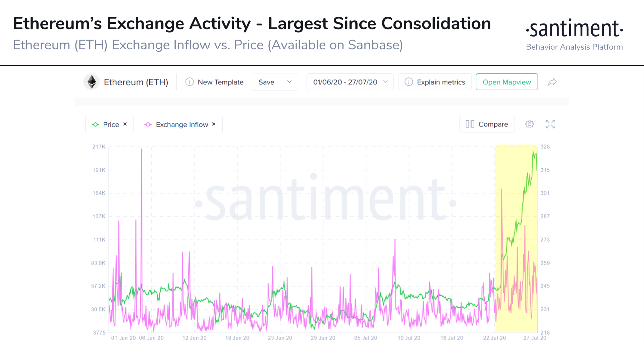Toggle the Exchange Inflow metric chip

click(x=180, y=124)
